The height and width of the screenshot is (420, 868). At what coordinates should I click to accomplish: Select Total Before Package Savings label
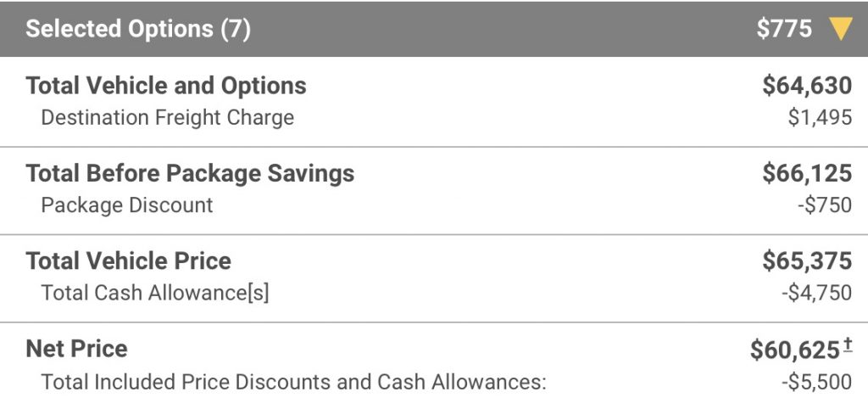click(x=190, y=173)
